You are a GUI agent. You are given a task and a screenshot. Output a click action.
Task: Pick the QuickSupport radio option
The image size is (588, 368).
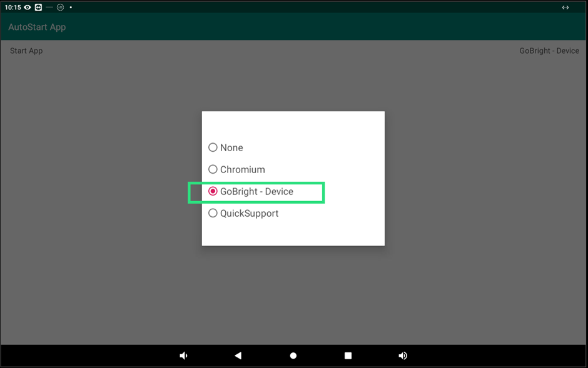click(243, 214)
